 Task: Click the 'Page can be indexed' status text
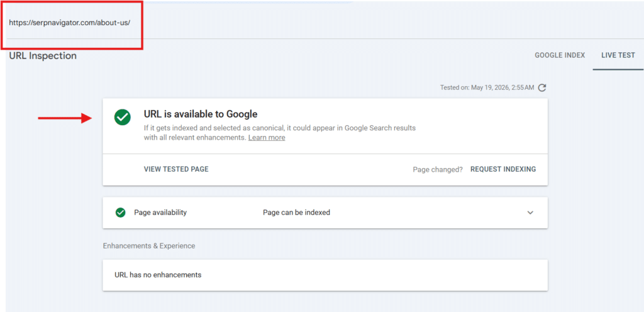tap(297, 213)
